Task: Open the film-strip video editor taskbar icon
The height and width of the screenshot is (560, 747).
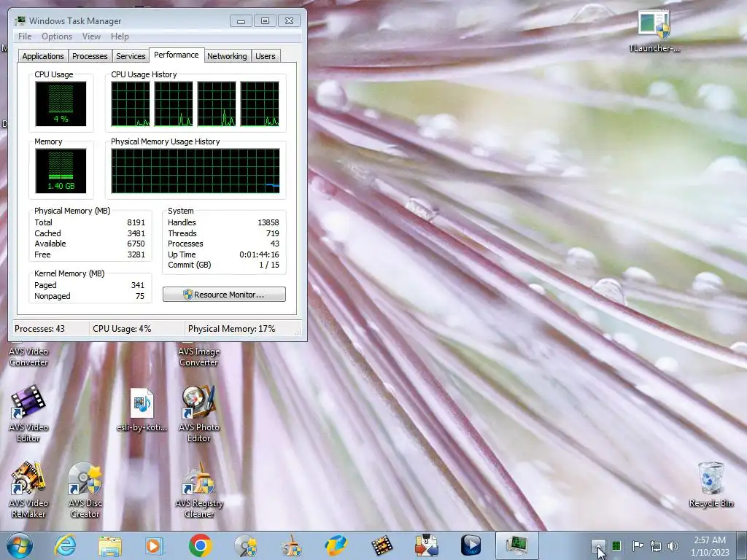Action: pyautogui.click(x=382, y=545)
